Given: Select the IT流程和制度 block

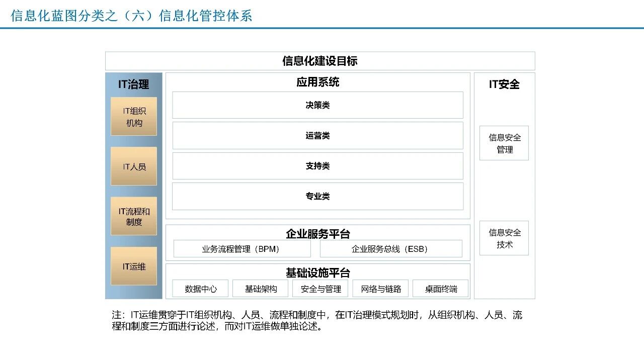Looking at the screenshot, I should pos(134,216).
